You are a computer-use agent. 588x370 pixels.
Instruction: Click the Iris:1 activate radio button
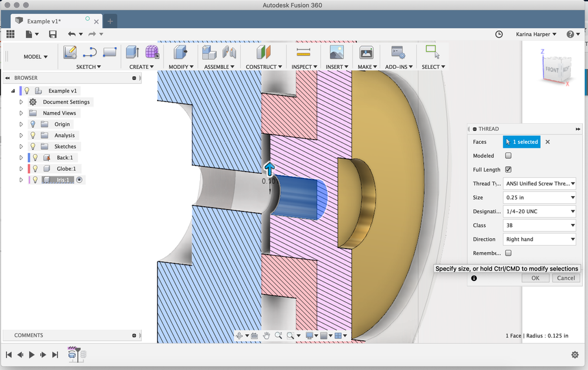79,180
